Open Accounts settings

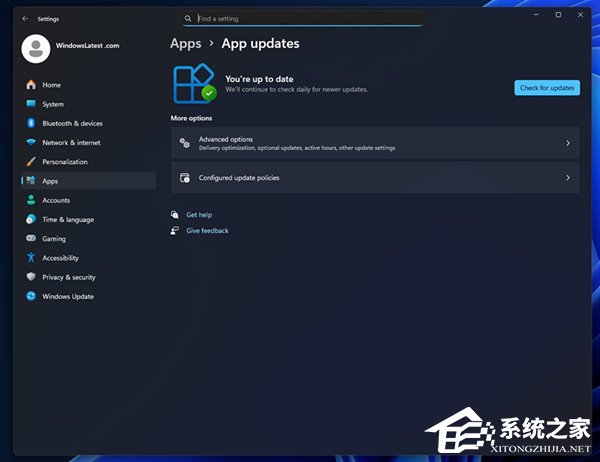(x=89, y=200)
